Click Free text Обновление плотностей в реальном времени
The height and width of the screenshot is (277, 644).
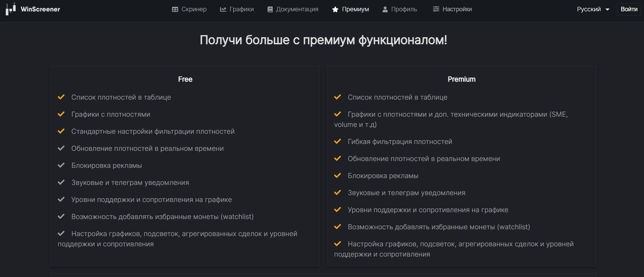pos(147,148)
